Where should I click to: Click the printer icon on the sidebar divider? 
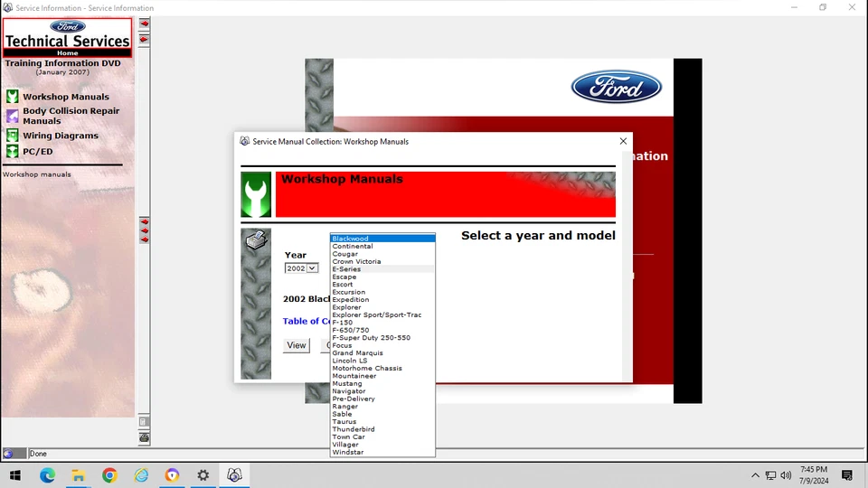pyautogui.click(x=144, y=437)
